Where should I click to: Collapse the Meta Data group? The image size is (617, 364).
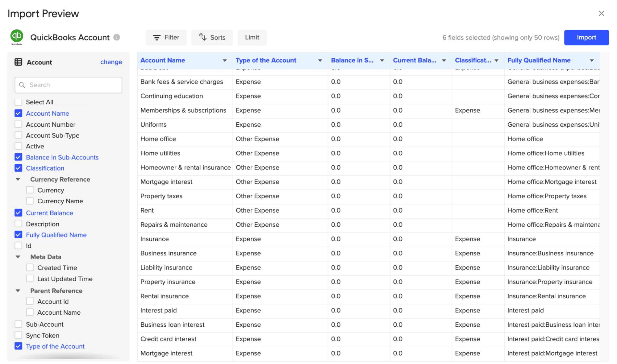tap(18, 257)
